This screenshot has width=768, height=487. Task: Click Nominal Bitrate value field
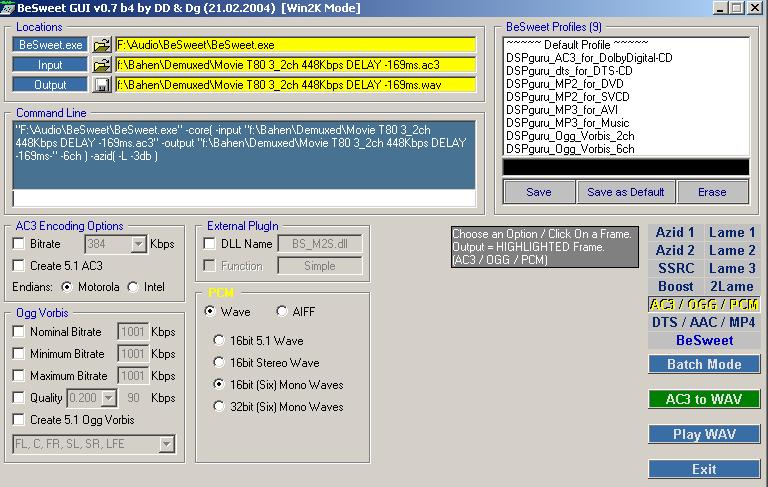[133, 332]
